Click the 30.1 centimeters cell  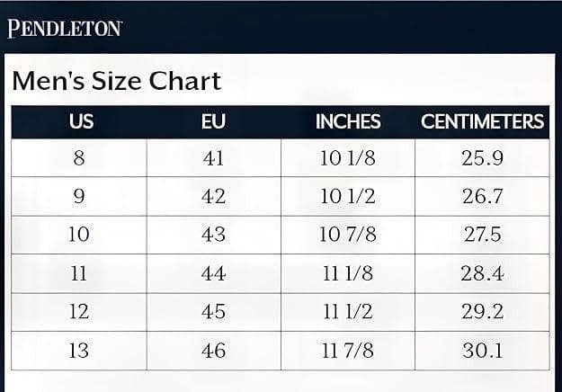pyautogui.click(x=482, y=351)
